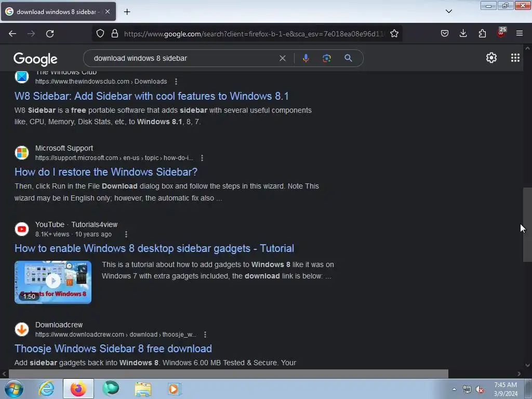Open the green chat app in the taskbar

tap(111, 389)
